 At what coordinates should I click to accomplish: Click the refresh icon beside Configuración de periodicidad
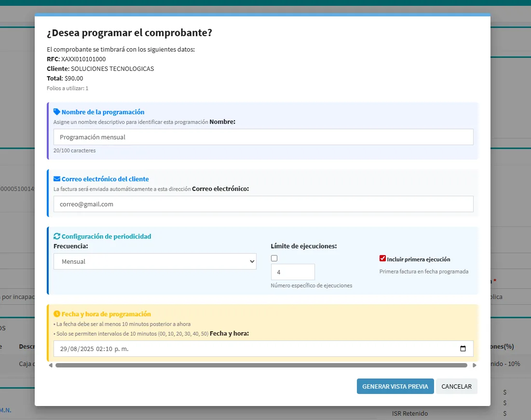(57, 236)
